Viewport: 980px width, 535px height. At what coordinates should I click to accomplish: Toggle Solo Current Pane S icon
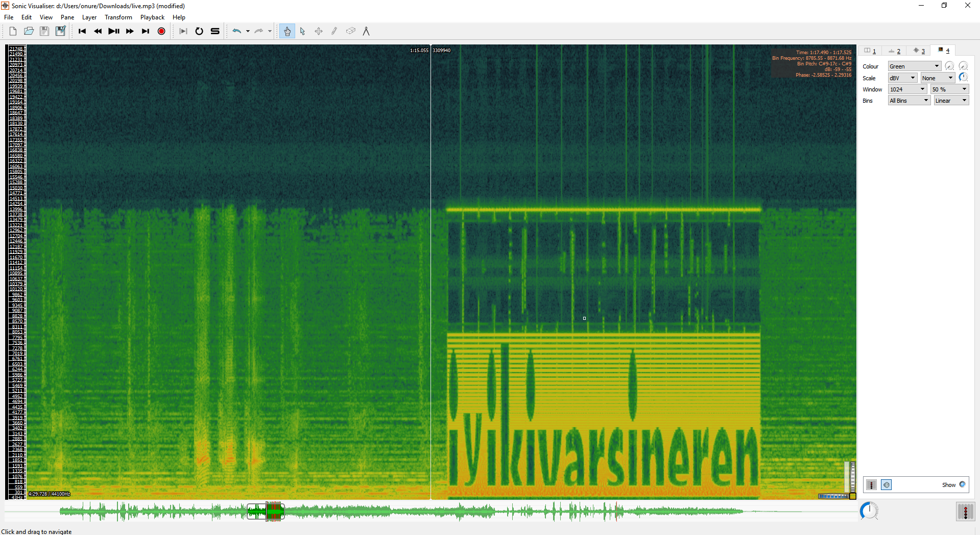(215, 31)
